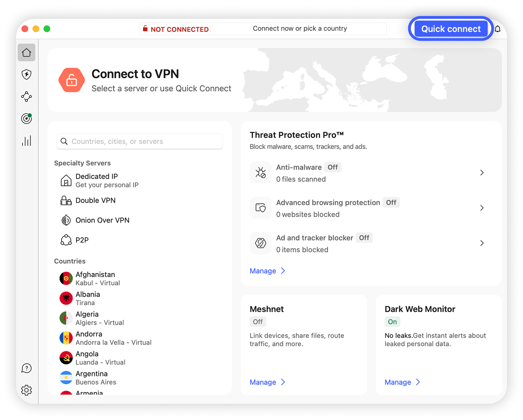The width and height of the screenshot is (523, 420).
Task: Select Double VPN specialty server
Action: pos(95,200)
